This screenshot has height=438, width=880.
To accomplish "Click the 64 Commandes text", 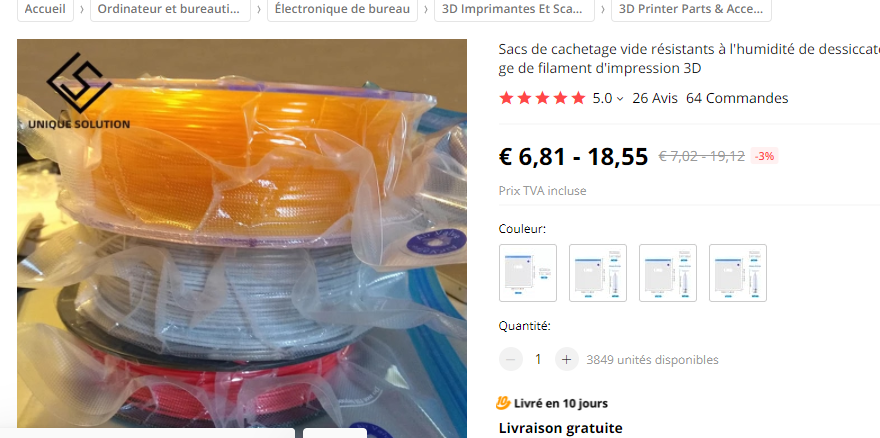I will coord(737,98).
